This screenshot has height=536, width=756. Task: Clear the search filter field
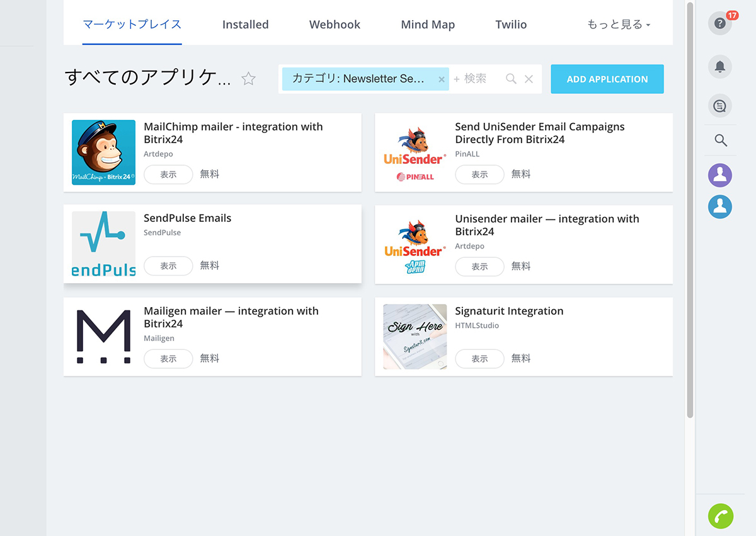click(x=529, y=79)
